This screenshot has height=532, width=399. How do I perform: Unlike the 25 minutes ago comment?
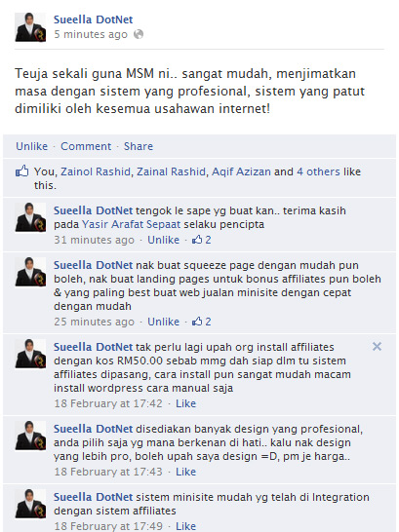[163, 322]
